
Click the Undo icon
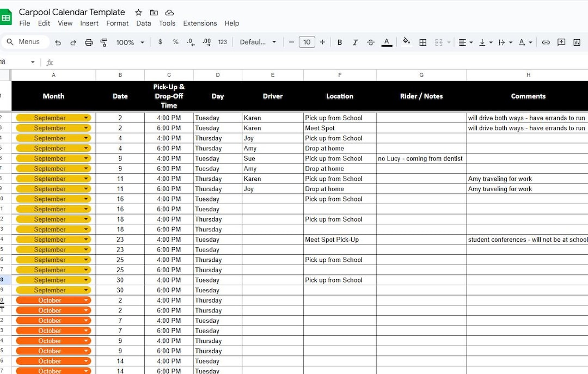[58, 42]
